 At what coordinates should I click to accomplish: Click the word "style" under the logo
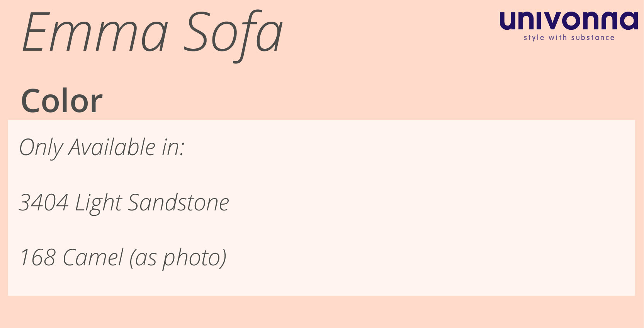point(534,38)
